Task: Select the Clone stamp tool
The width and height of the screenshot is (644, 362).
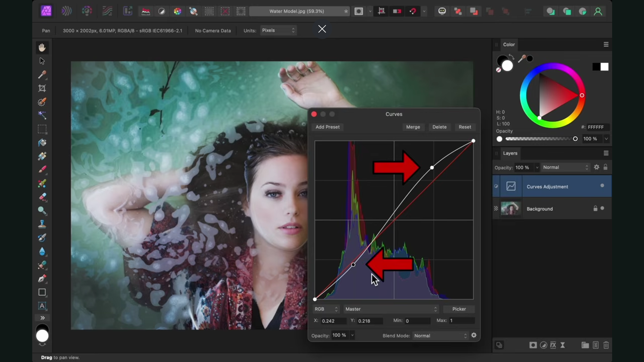Action: coord(42,224)
